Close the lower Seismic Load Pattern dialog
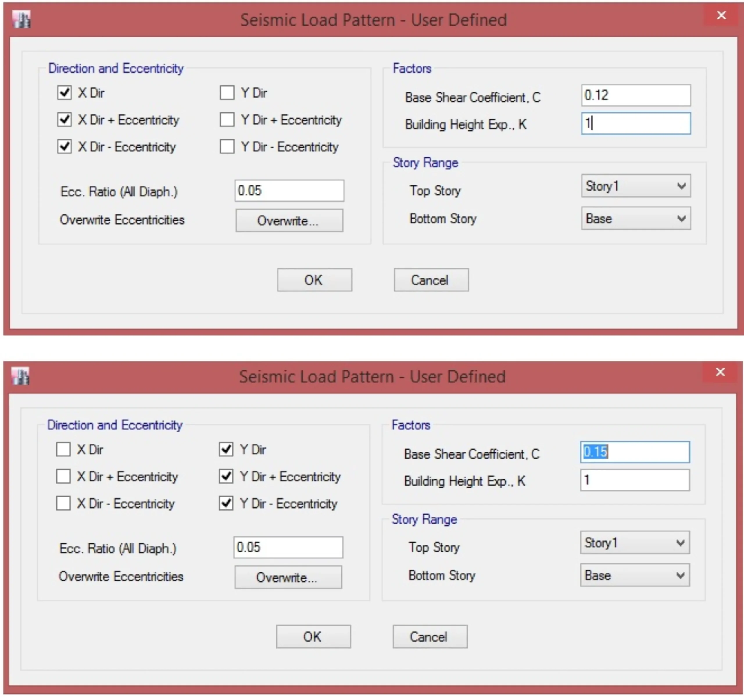 pyautogui.click(x=720, y=372)
